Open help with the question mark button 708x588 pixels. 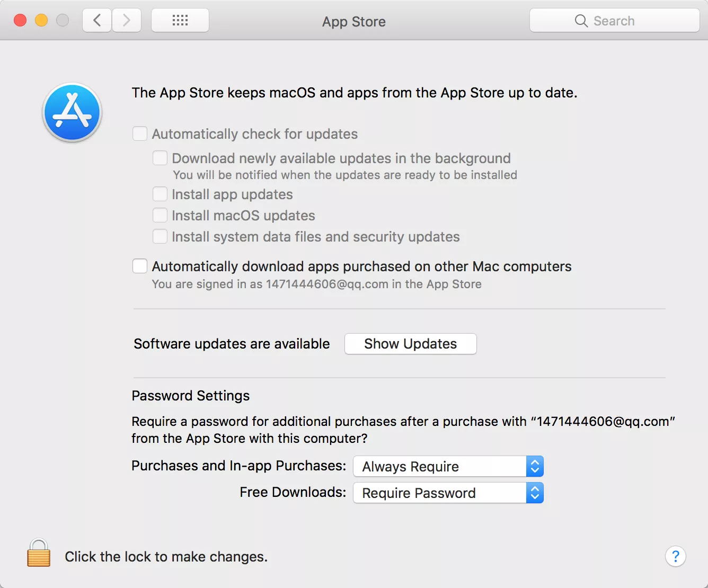[x=676, y=556]
